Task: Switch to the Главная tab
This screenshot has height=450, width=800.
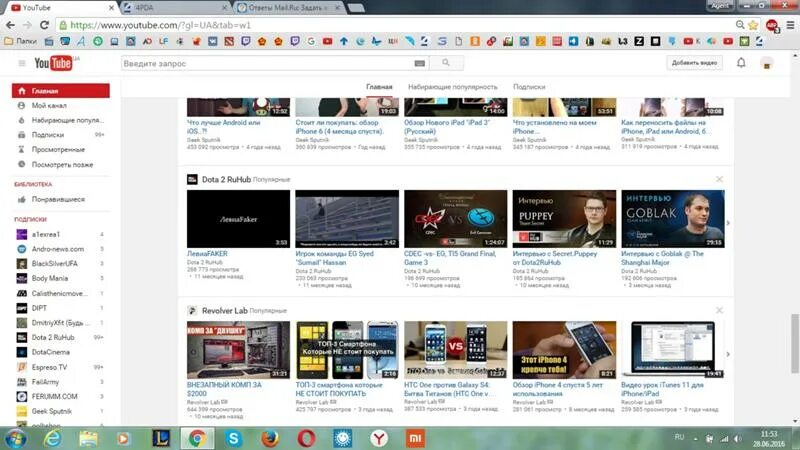Action: point(379,87)
